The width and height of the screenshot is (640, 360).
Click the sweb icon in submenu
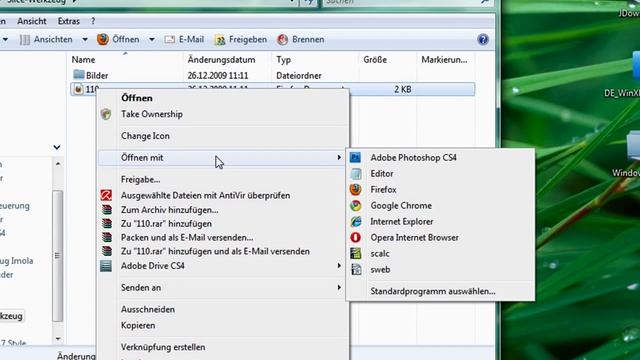(x=356, y=269)
